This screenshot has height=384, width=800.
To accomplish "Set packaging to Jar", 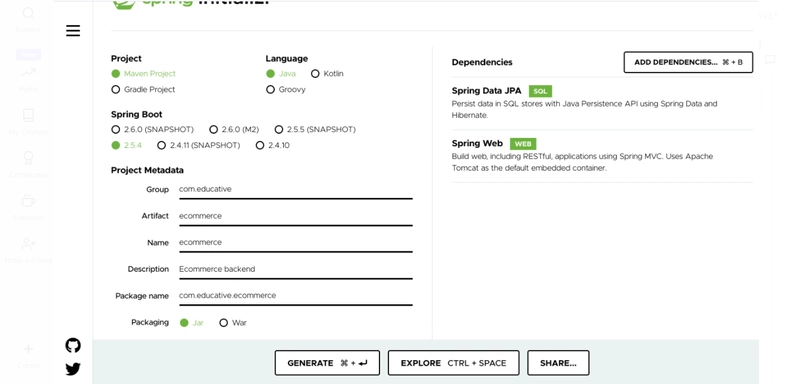I will [x=184, y=323].
